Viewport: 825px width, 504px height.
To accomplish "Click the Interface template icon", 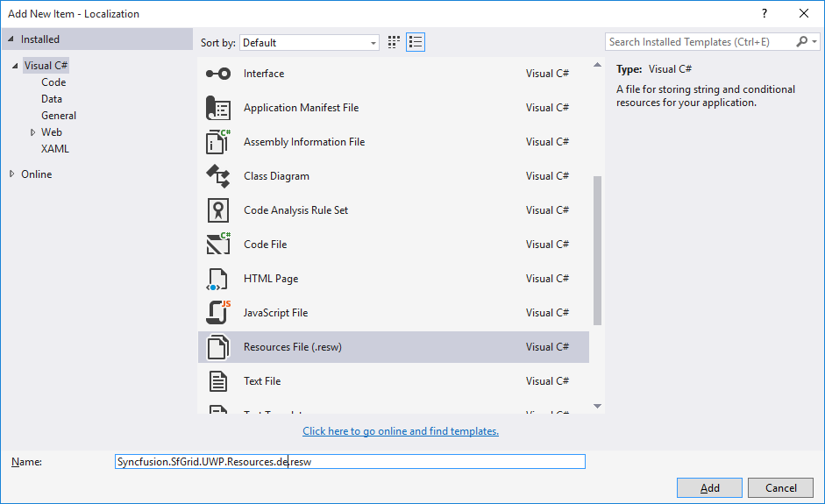I will coord(217,74).
